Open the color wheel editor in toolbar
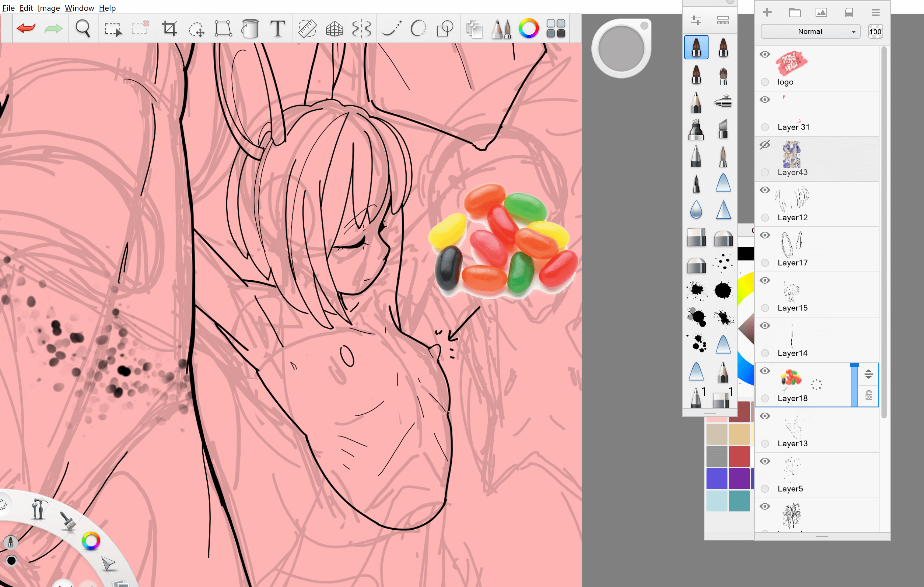924x587 pixels. 529,28
